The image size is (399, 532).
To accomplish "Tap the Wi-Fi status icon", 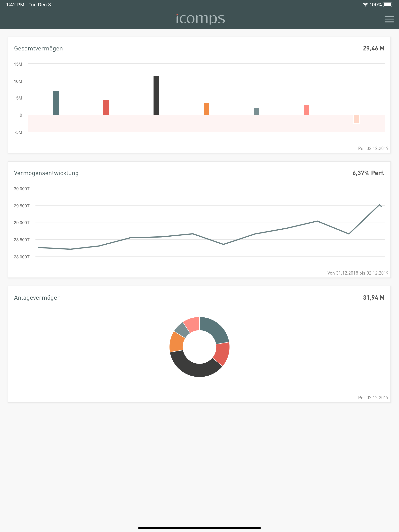I will point(365,4).
